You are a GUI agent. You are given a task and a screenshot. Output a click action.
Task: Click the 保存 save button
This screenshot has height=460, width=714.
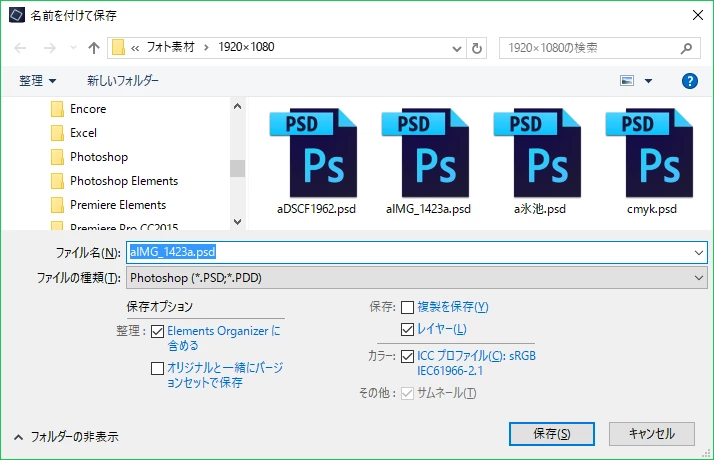click(551, 434)
